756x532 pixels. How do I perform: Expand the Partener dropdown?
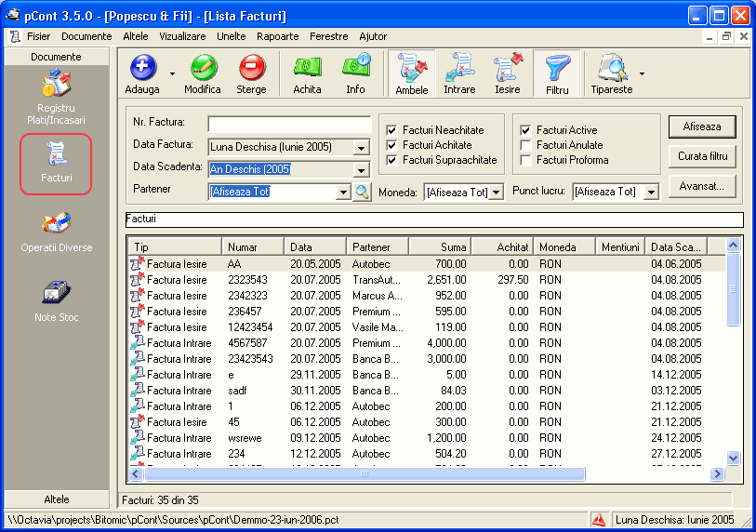pos(343,192)
